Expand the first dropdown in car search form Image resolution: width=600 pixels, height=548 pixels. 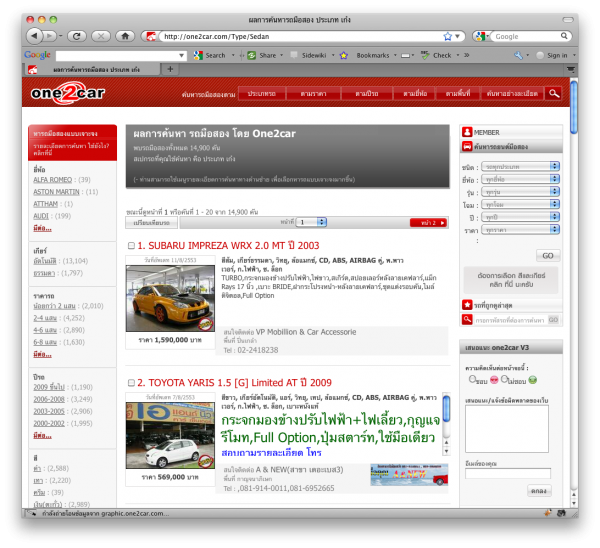(x=519, y=165)
